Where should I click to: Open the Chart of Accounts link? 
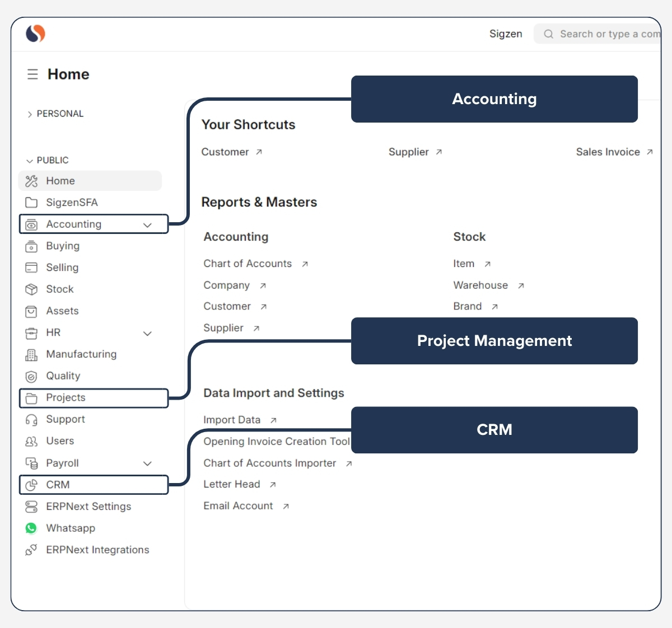[248, 264]
